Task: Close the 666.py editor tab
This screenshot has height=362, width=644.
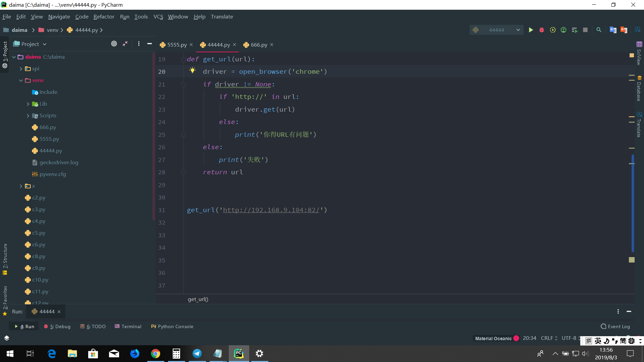Action: point(272,45)
